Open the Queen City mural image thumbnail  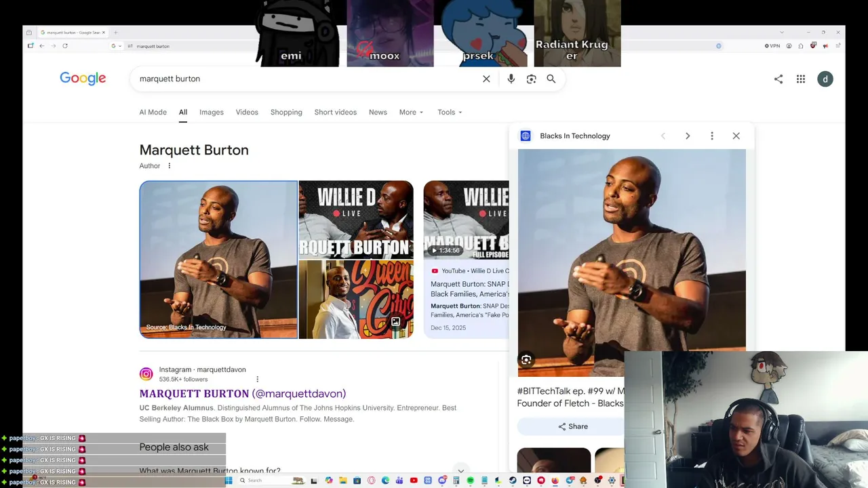(x=356, y=300)
